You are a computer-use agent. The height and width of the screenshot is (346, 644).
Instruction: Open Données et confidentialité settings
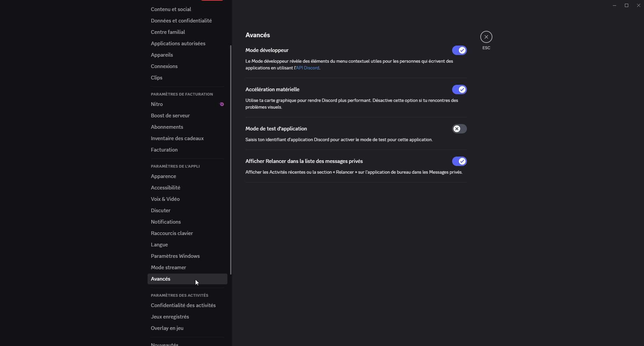point(181,20)
